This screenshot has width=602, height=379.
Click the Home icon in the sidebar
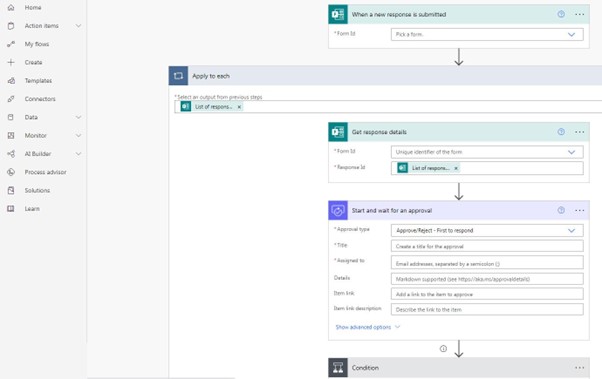(x=11, y=7)
